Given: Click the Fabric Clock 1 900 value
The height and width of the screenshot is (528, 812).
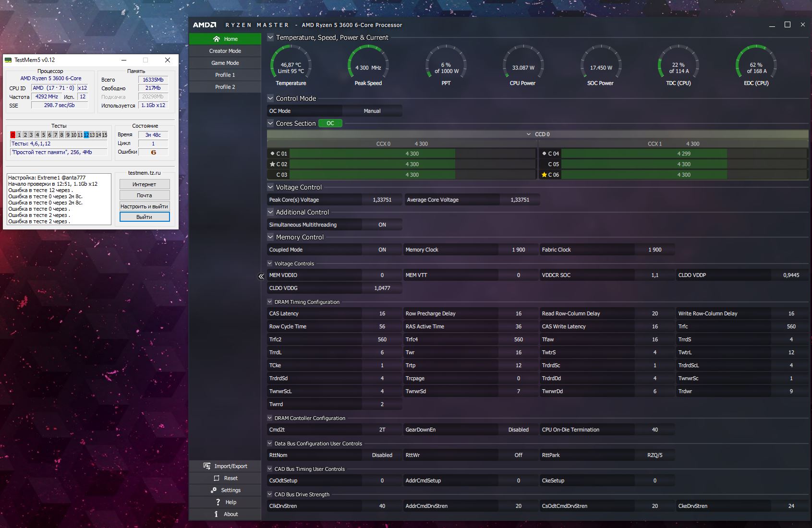Looking at the screenshot, I should (655, 250).
